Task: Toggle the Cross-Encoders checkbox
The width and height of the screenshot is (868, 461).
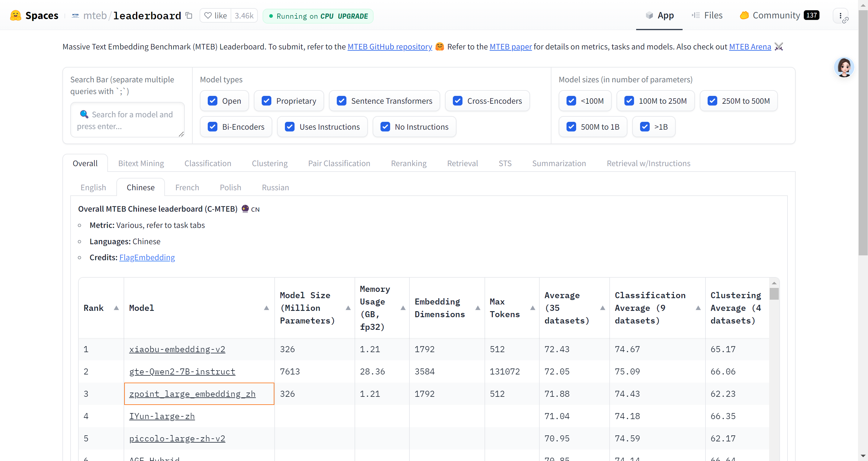Action: point(457,101)
